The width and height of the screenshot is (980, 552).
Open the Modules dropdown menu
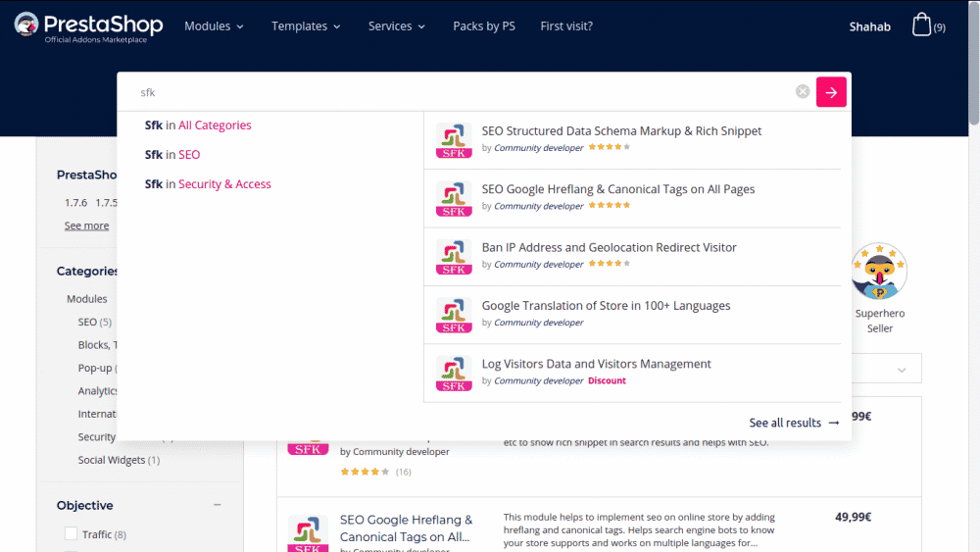[x=214, y=26]
